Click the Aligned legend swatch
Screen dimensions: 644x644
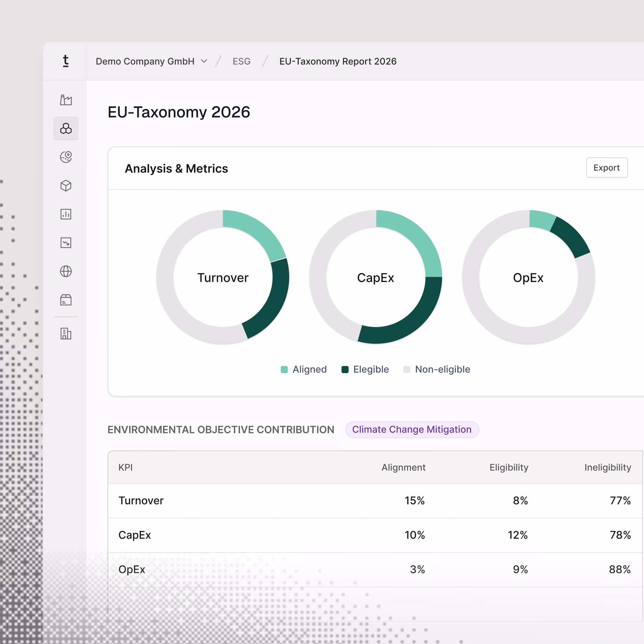tap(284, 370)
